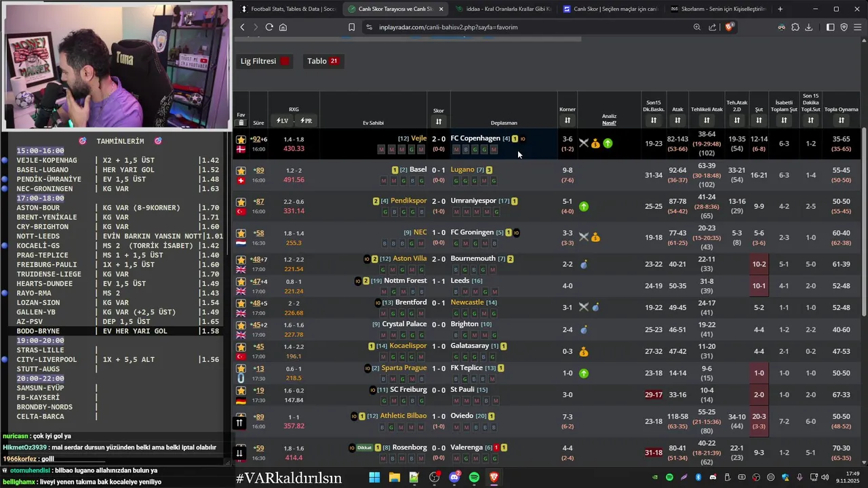The height and width of the screenshot is (488, 868).
Task: Toggle favorite star on the Brentford row
Action: click(x=241, y=304)
